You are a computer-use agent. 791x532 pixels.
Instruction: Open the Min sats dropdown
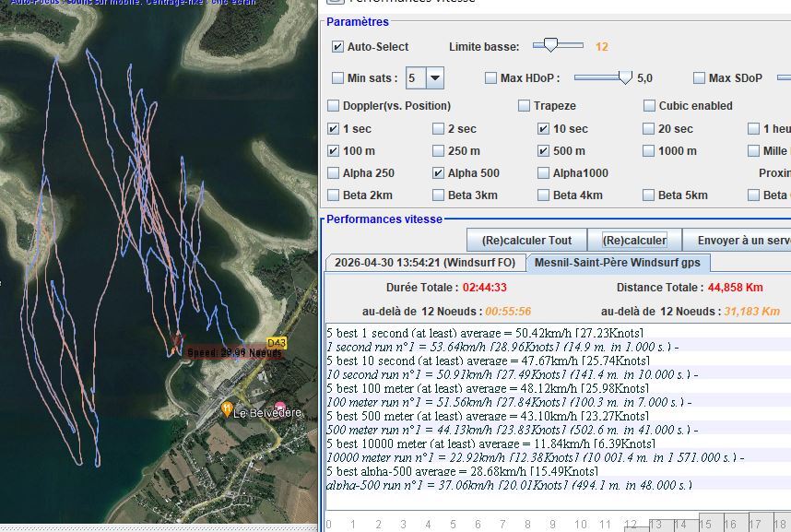tap(434, 78)
